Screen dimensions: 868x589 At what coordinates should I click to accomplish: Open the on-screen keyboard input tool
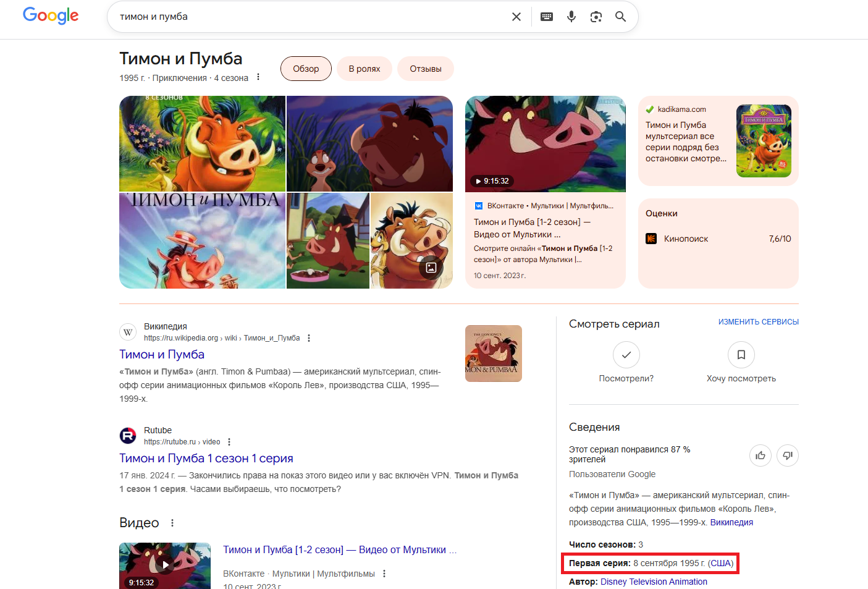click(x=547, y=17)
